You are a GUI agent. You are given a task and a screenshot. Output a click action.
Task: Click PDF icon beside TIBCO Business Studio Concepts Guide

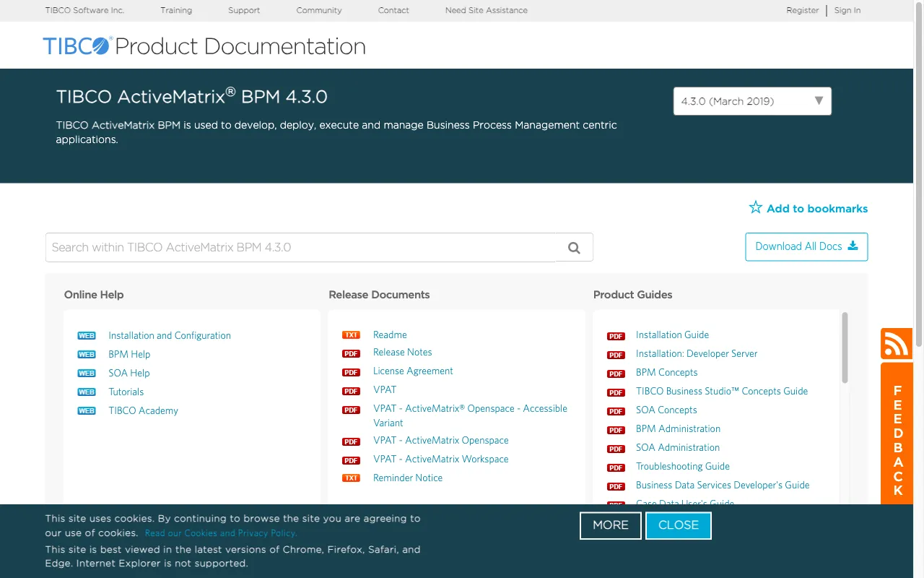pos(616,393)
